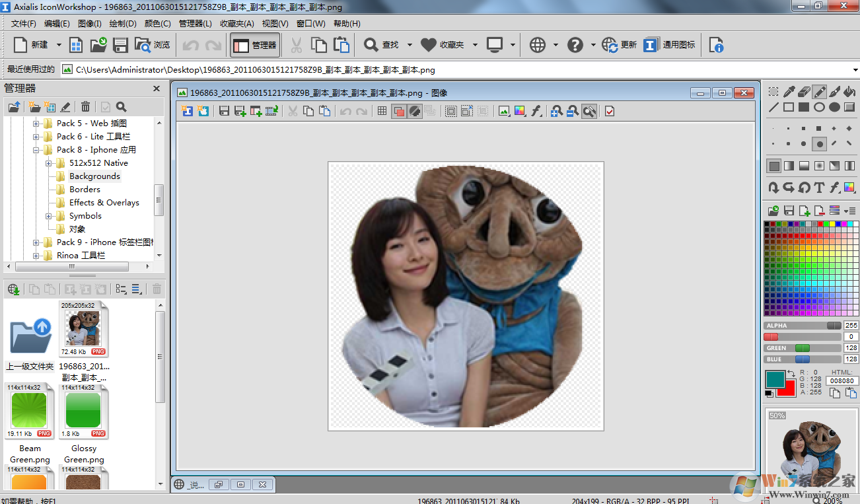Screen dimensions: 860x504
Task: Click the delete trash icon in manager panel
Action: [x=85, y=107]
